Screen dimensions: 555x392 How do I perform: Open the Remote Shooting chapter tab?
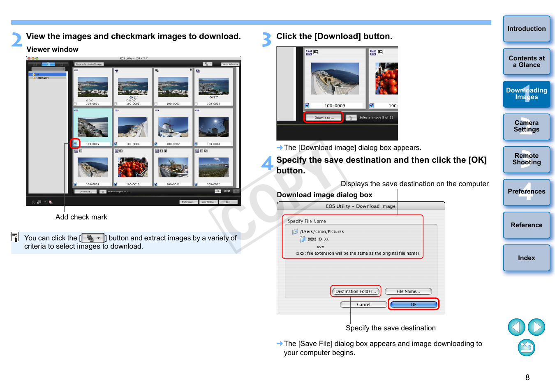tap(527, 159)
